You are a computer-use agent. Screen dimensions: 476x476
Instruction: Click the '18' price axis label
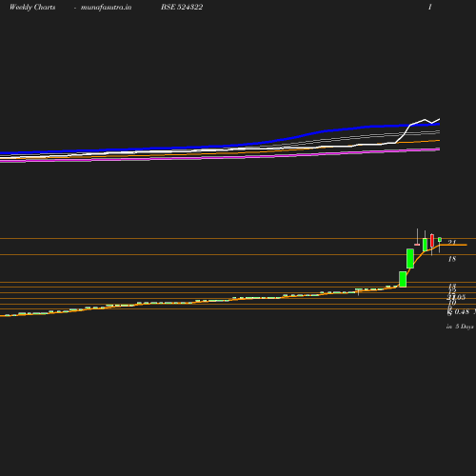click(x=452, y=259)
